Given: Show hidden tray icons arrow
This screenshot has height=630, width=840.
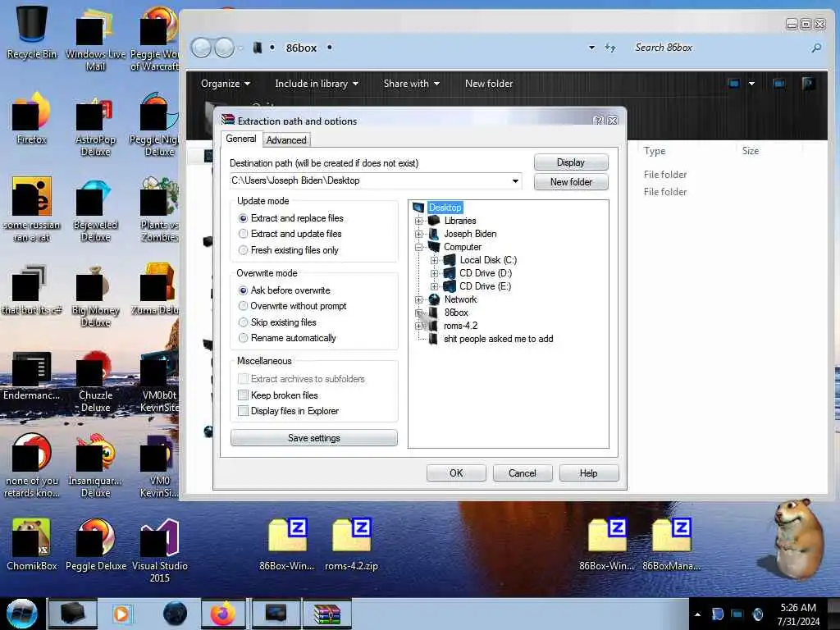Looking at the screenshot, I should 697,614.
